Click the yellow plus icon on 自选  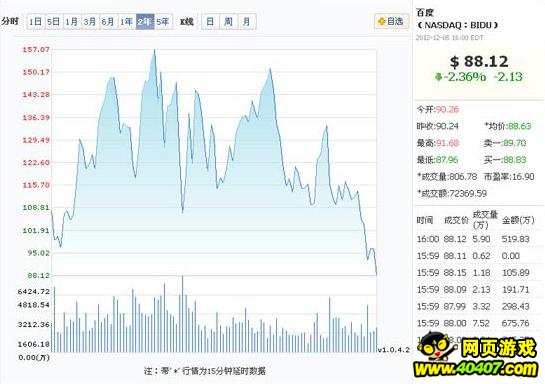pos(382,22)
